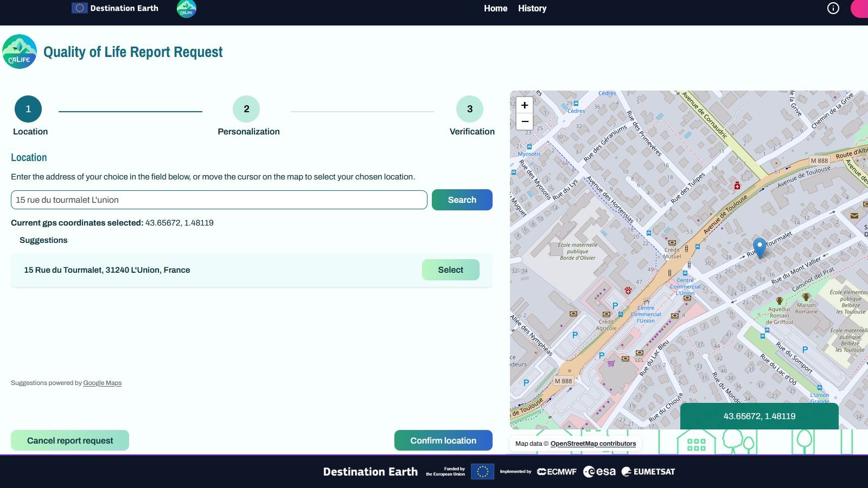868x488 pixels.
Task: Select the 15 Rue du Tourmalet suggestion
Action: [x=450, y=270]
